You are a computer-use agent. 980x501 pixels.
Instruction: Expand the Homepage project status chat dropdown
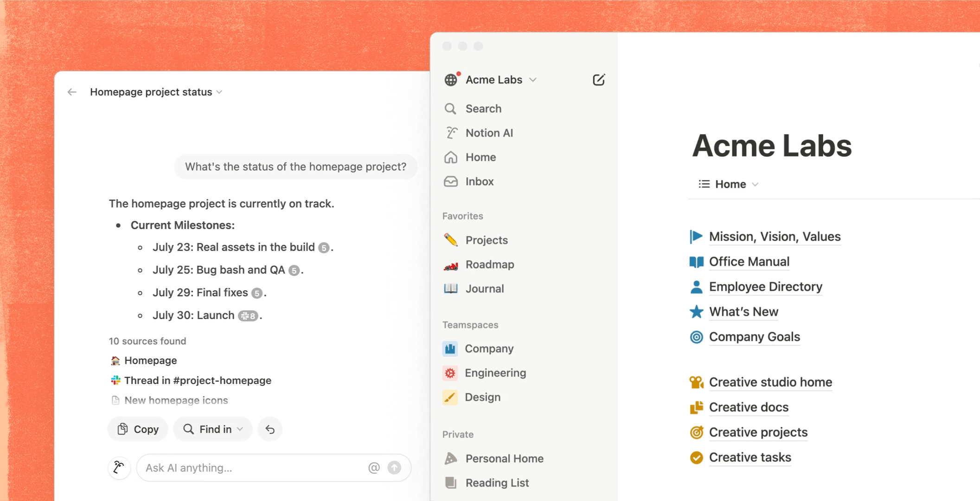(219, 92)
